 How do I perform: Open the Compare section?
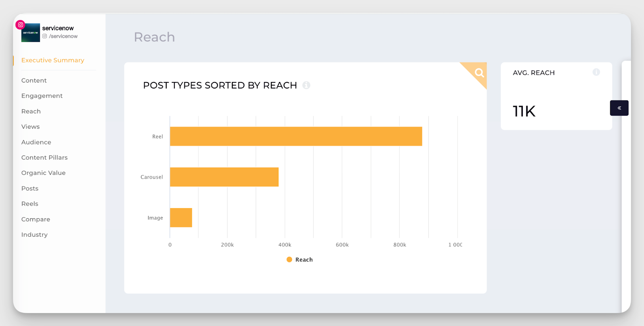(36, 219)
